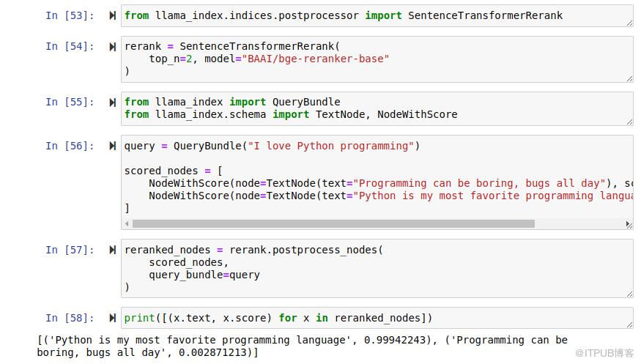This screenshot has height=364, width=641.
Task: Click resize grip on rerank definition cell
Action: [x=629, y=78]
